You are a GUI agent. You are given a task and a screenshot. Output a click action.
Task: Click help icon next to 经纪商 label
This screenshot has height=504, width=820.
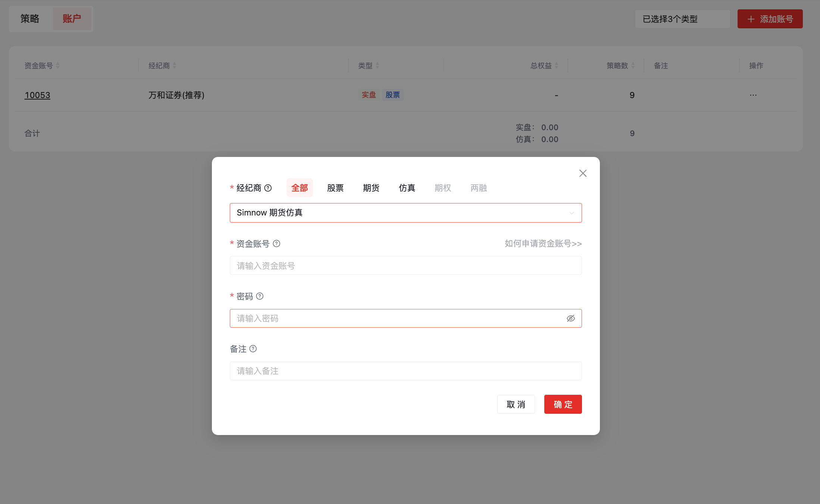[x=268, y=188]
